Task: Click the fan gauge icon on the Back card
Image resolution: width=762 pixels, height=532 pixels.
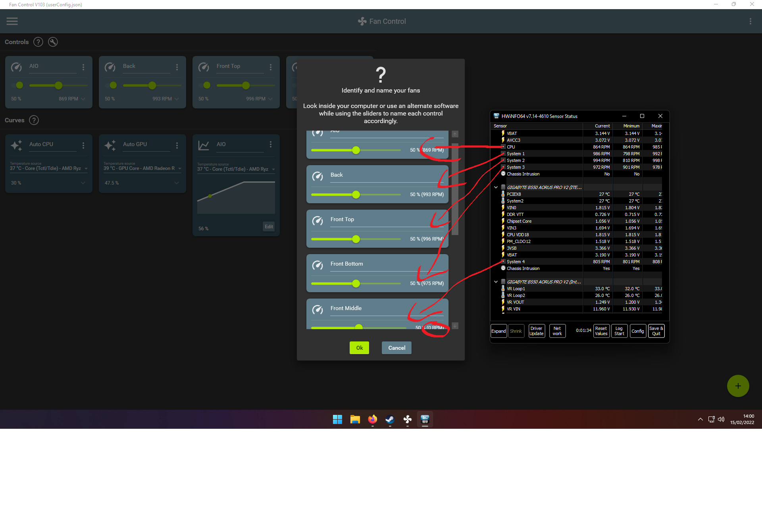Action: tap(110, 67)
